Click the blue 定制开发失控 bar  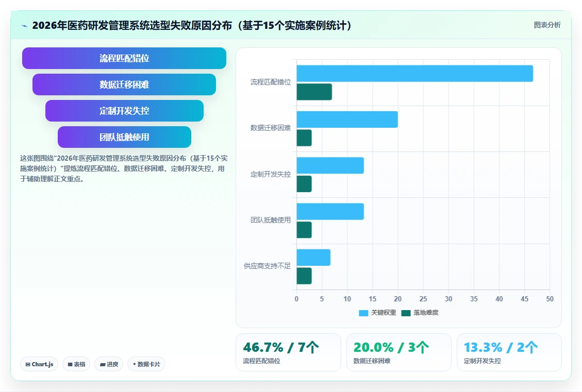point(330,165)
